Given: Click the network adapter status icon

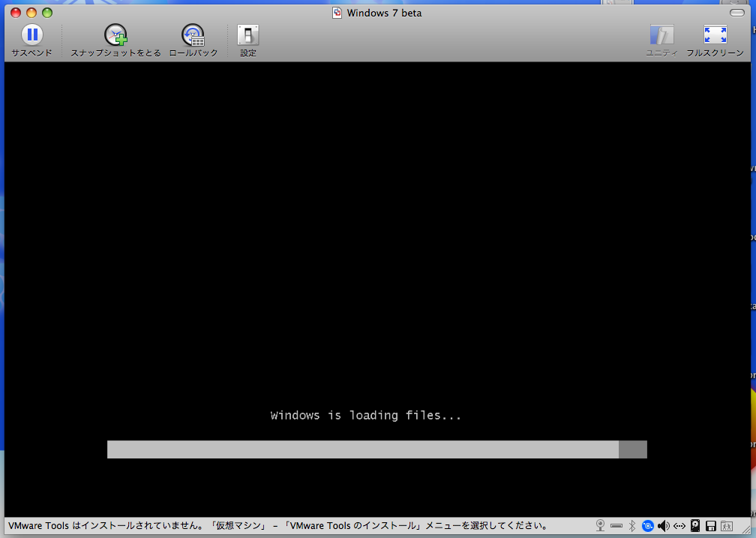Looking at the screenshot, I should 679,526.
